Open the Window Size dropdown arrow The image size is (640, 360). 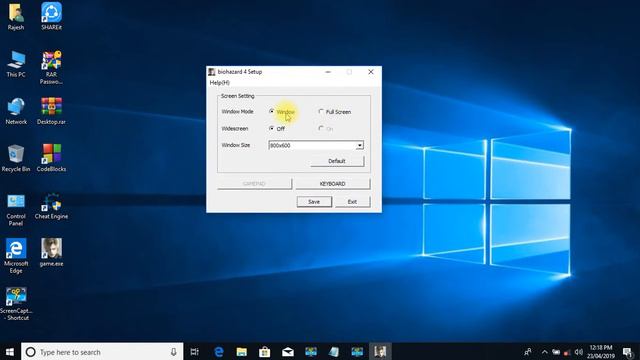coord(360,145)
